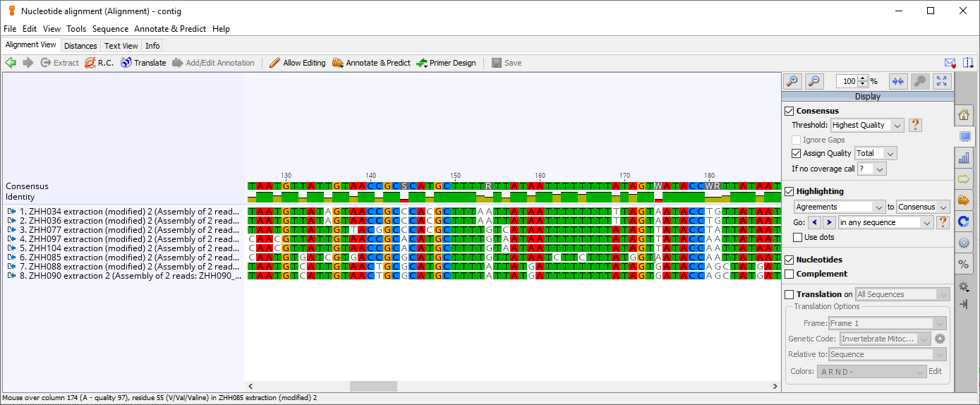
Task: Open the no coverage call dropdown
Action: pyautogui.click(x=872, y=169)
